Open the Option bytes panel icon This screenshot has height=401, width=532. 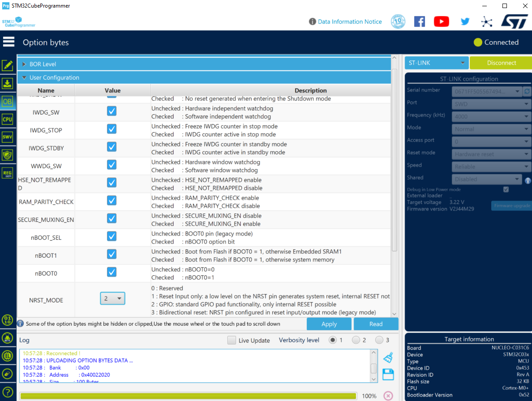pyautogui.click(x=7, y=102)
